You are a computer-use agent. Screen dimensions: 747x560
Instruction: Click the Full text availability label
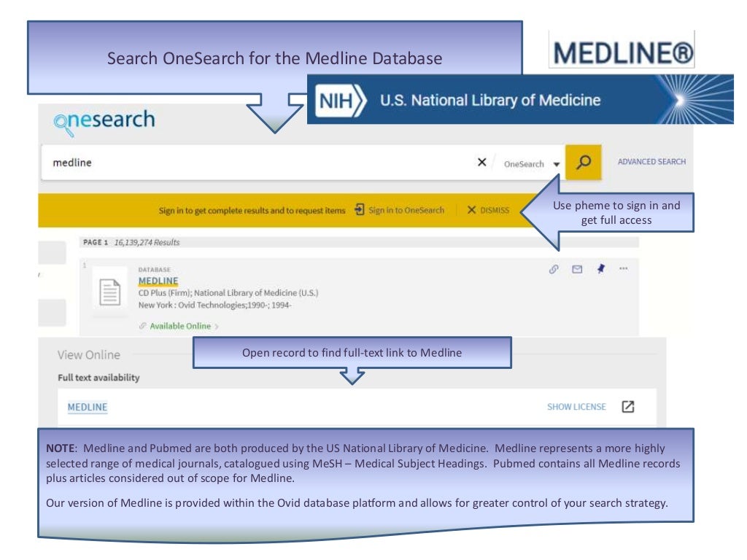(x=98, y=378)
